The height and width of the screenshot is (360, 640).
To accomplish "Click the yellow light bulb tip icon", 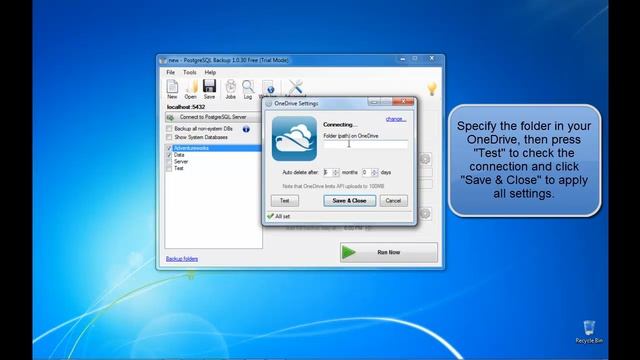I will coord(432,89).
